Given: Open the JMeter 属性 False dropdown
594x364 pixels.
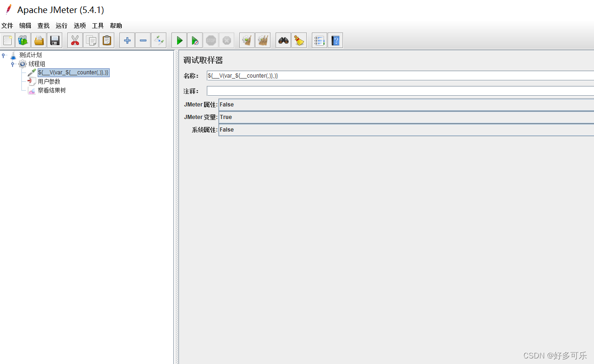Looking at the screenshot, I should [x=406, y=105].
